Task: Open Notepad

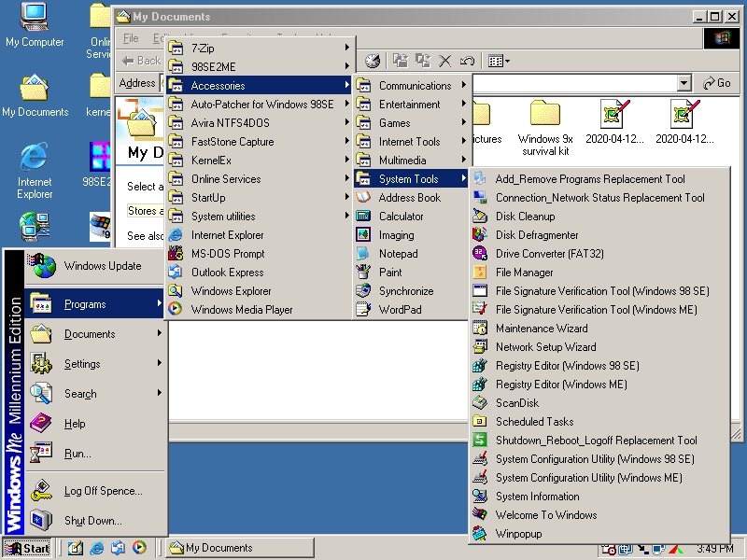Action: pos(411,253)
